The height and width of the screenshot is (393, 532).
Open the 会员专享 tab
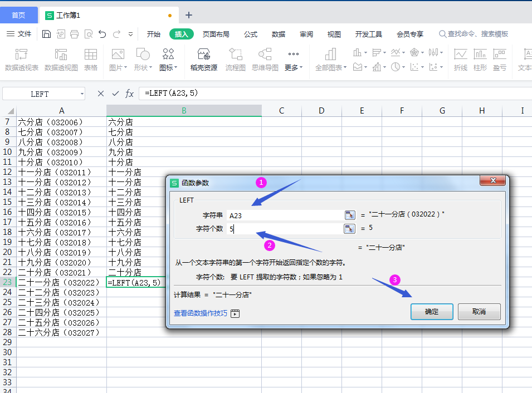point(410,35)
